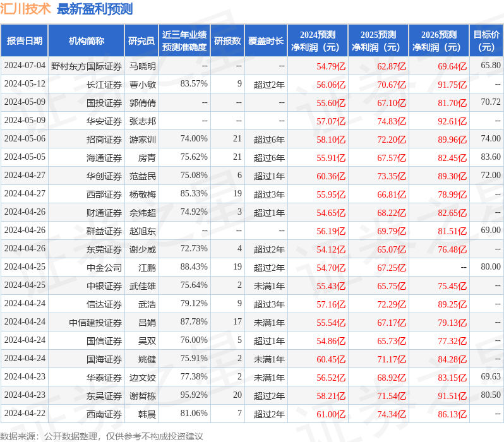The height and width of the screenshot is (442, 504).
Task: Click 近三年业绩预测准确度 column header
Action: point(184,40)
